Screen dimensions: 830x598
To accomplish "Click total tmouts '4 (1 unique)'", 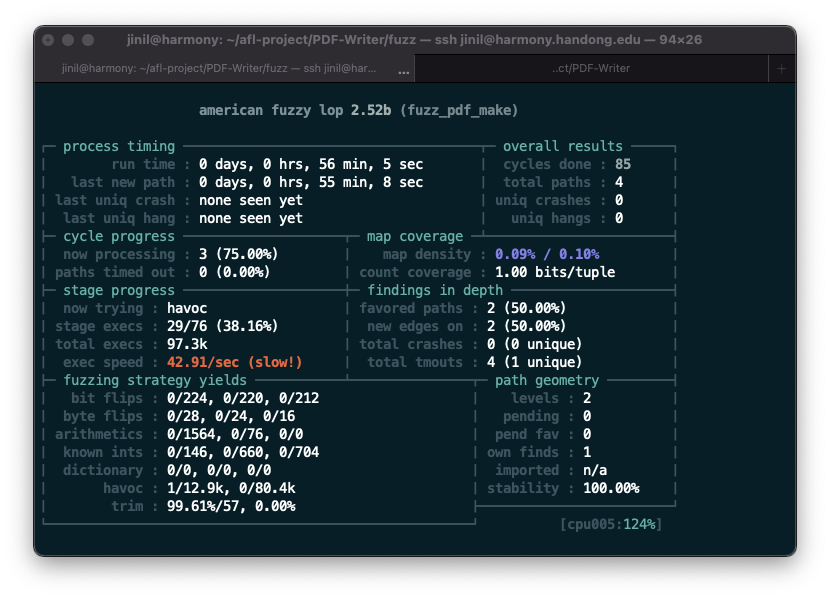I will pos(535,362).
